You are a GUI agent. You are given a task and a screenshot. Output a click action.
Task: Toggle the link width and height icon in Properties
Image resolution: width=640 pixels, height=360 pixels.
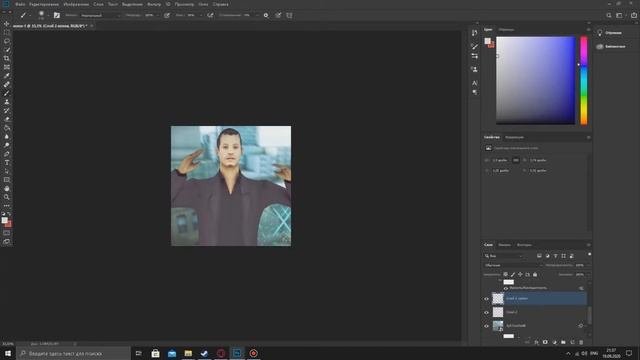coord(516,160)
